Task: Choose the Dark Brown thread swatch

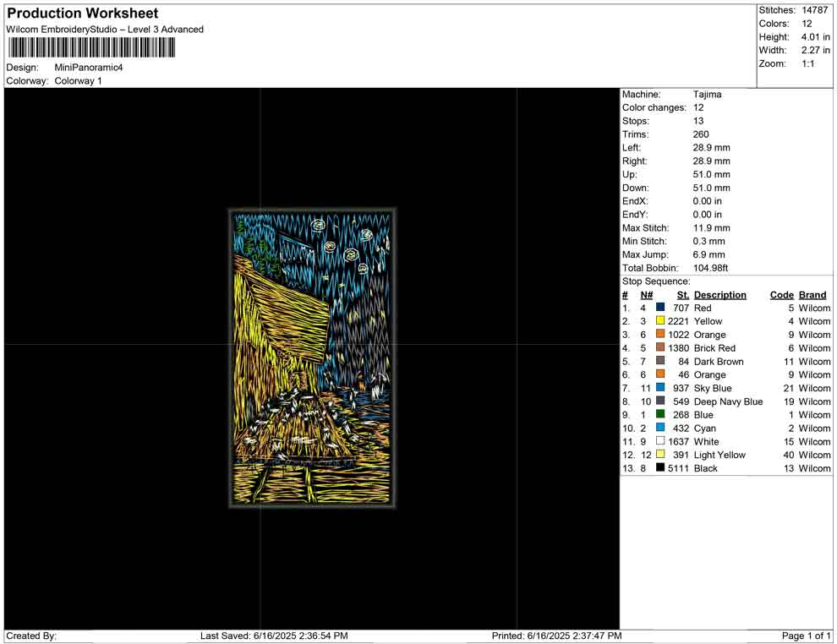Action: click(x=660, y=362)
